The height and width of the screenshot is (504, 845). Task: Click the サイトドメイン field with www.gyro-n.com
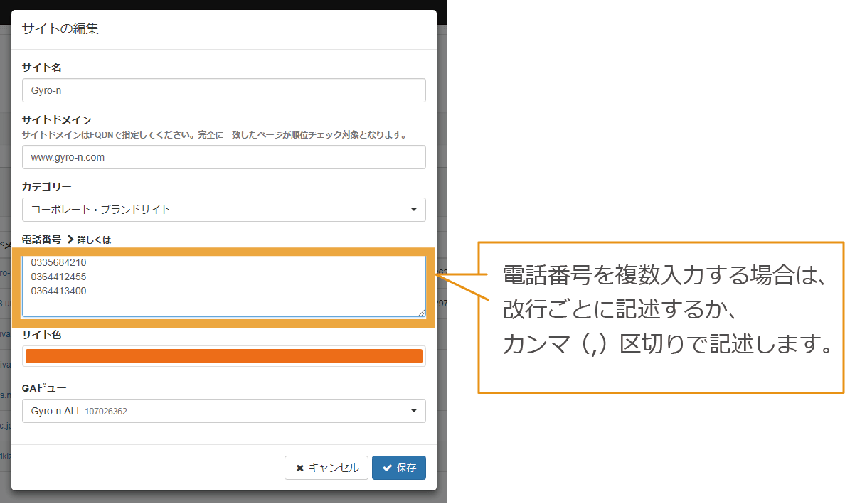[x=223, y=157]
